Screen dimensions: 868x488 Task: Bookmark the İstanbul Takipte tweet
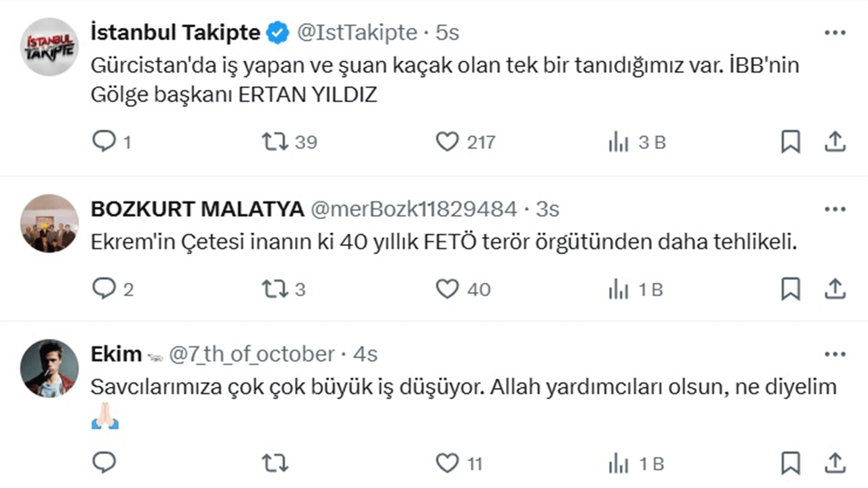(x=791, y=141)
